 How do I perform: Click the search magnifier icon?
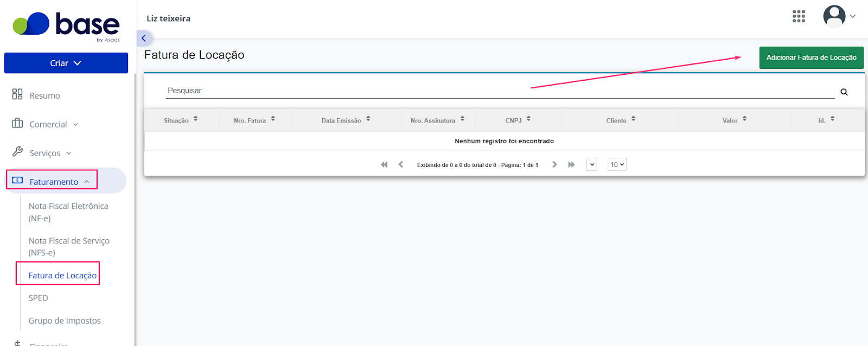coord(844,92)
